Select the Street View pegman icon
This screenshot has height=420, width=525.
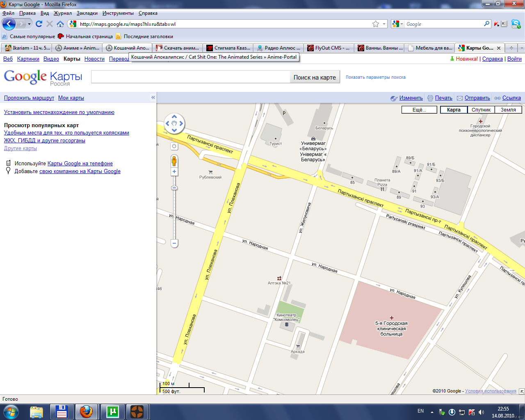point(174,161)
